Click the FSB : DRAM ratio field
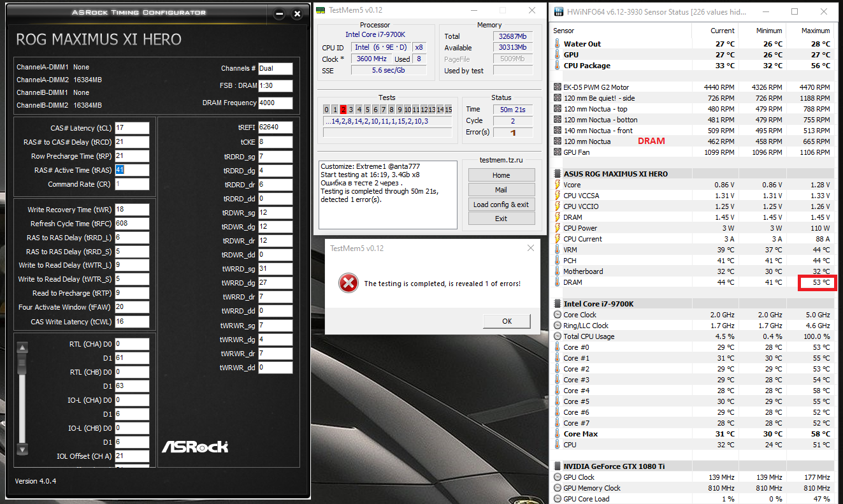 [x=275, y=86]
